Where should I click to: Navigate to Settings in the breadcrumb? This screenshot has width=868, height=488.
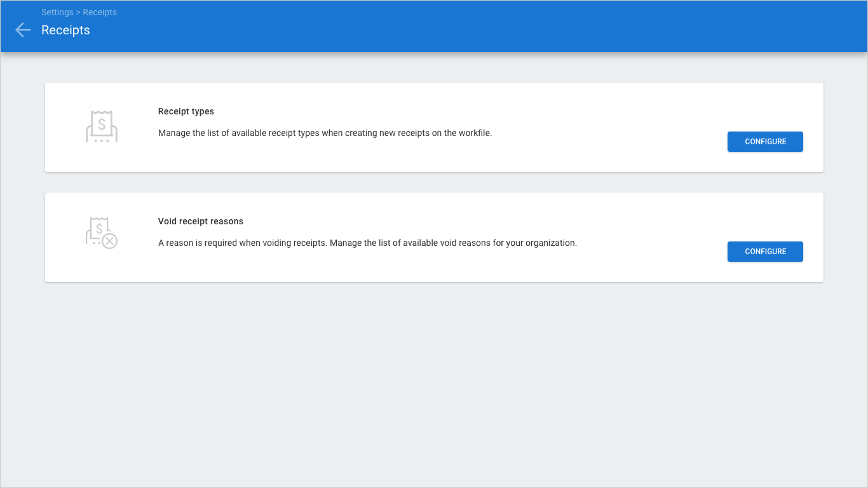[x=57, y=12]
